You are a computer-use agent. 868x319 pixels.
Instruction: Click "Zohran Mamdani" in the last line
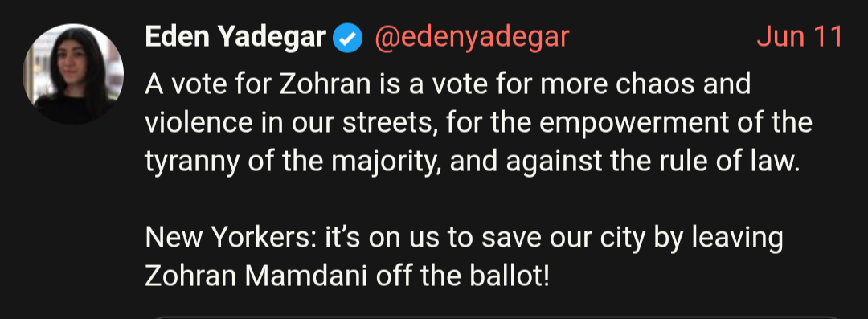pyautogui.click(x=256, y=276)
